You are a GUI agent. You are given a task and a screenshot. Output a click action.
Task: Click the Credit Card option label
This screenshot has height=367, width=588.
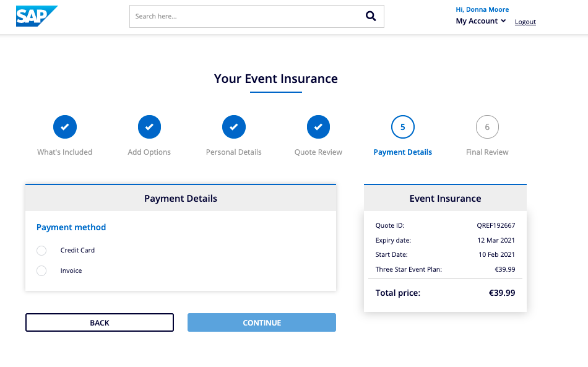click(77, 251)
